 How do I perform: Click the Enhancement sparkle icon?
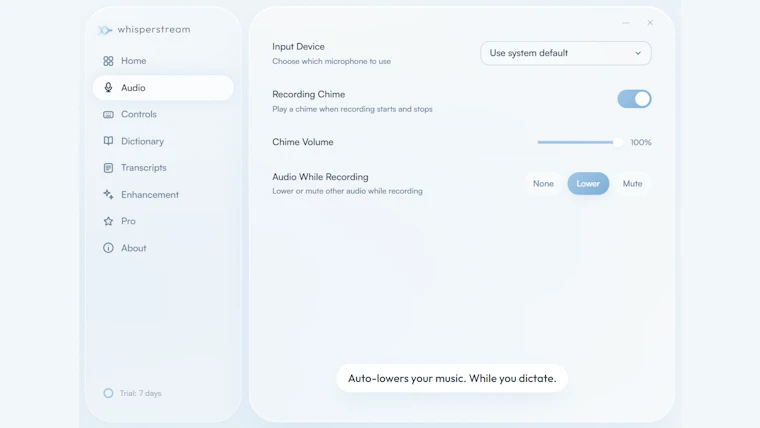(108, 194)
